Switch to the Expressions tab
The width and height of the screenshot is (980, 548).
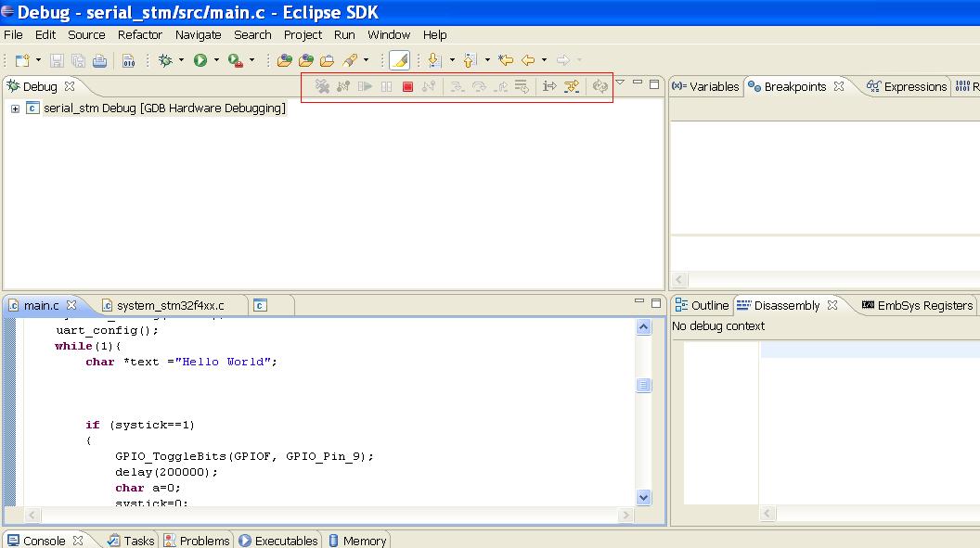pyautogui.click(x=907, y=87)
